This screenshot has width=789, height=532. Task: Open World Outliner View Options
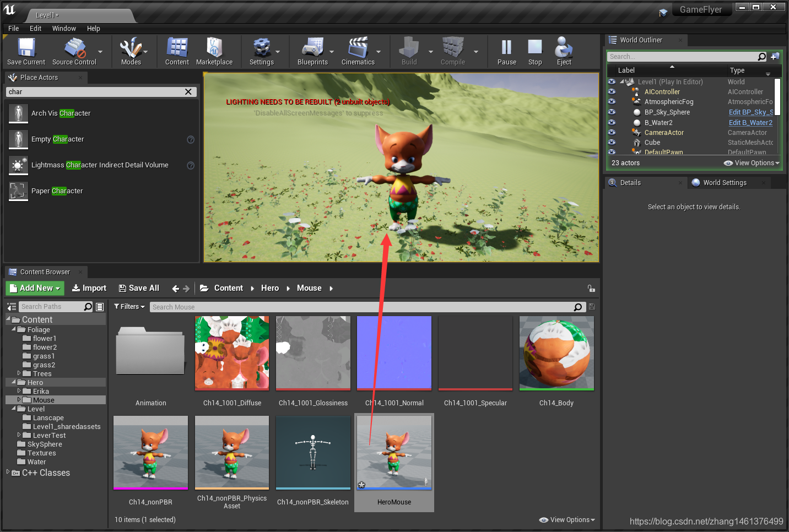[x=752, y=163]
